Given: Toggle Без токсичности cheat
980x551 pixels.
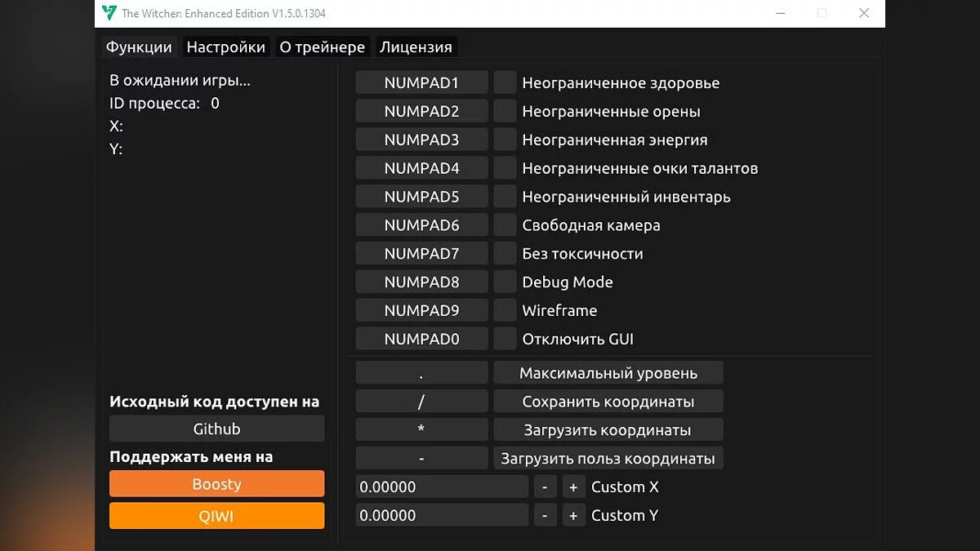Looking at the screenshot, I should click(504, 253).
